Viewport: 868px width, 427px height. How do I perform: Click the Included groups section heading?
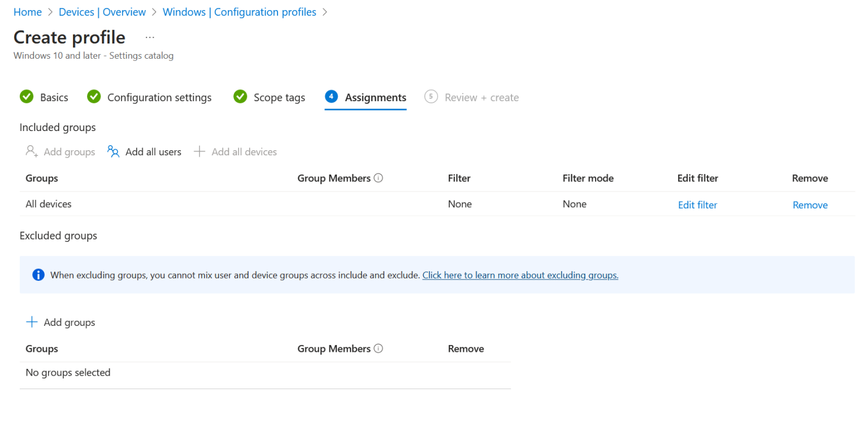point(58,128)
